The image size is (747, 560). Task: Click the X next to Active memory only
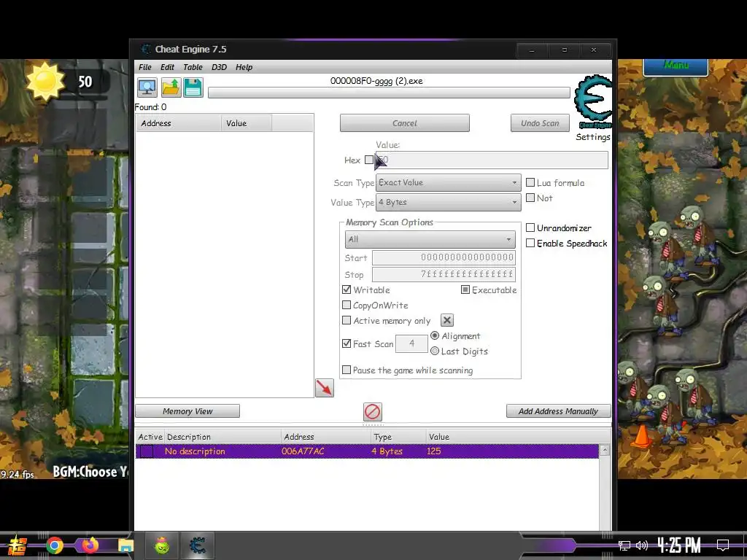[x=447, y=321]
